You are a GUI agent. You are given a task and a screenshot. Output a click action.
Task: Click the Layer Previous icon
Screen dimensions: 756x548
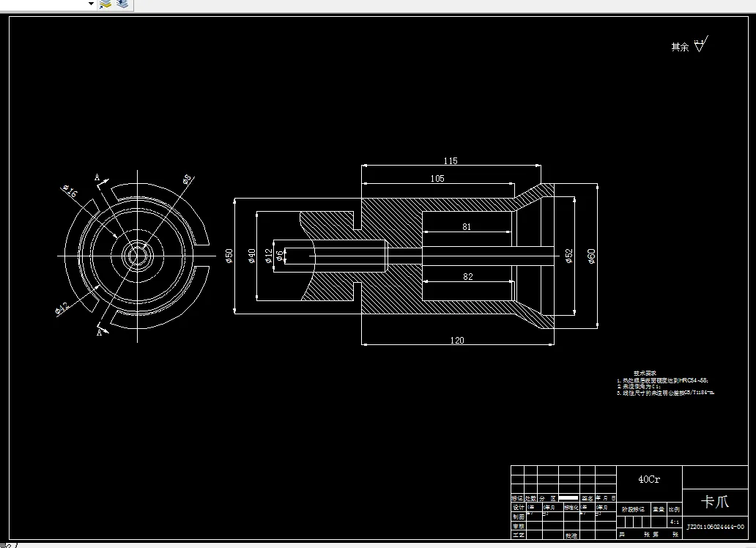pos(122,4)
